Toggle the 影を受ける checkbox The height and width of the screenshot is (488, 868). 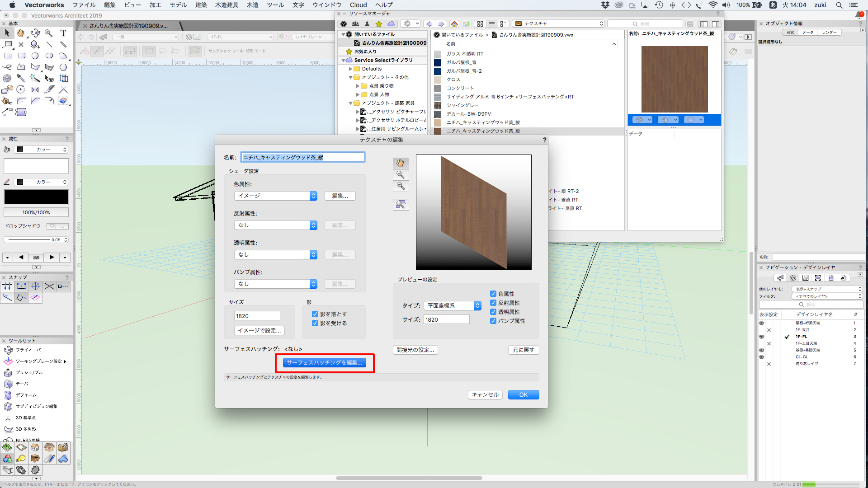(315, 323)
